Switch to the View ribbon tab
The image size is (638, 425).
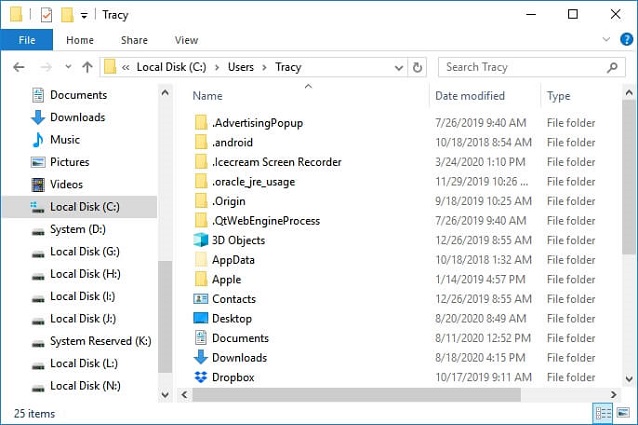tap(186, 40)
